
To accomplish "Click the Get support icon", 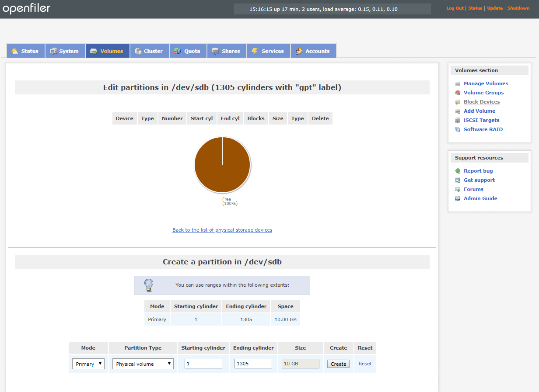I will (x=458, y=180).
